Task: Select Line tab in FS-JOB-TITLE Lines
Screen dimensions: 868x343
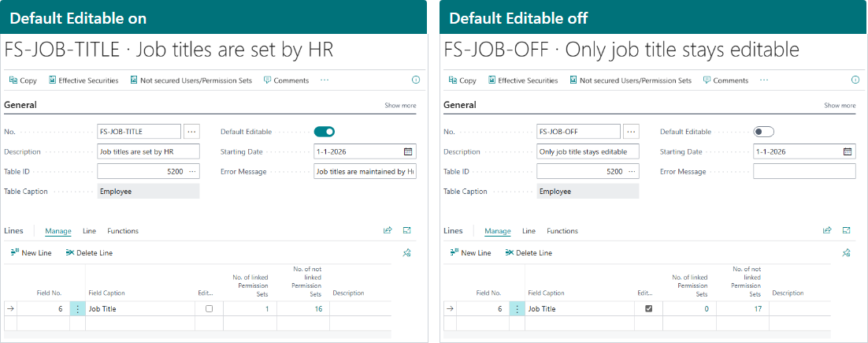Action: (x=89, y=231)
